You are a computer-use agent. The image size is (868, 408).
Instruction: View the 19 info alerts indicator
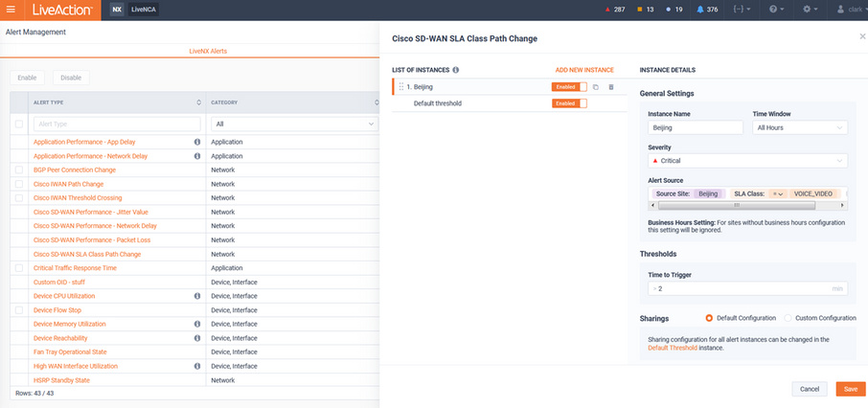675,10
